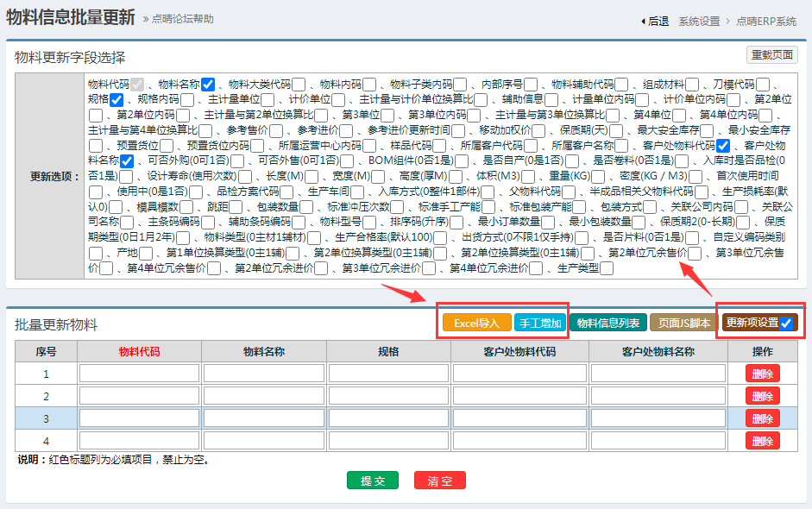The height and width of the screenshot is (509, 812).
Task: Uncheck the 客户处物料代码 checkbox
Action: click(x=723, y=146)
